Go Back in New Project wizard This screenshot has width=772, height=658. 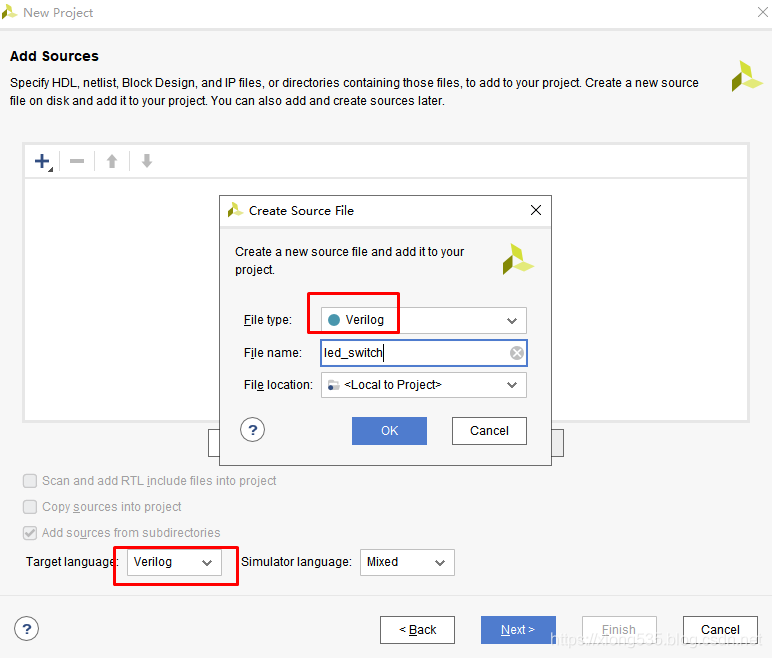tap(418, 630)
